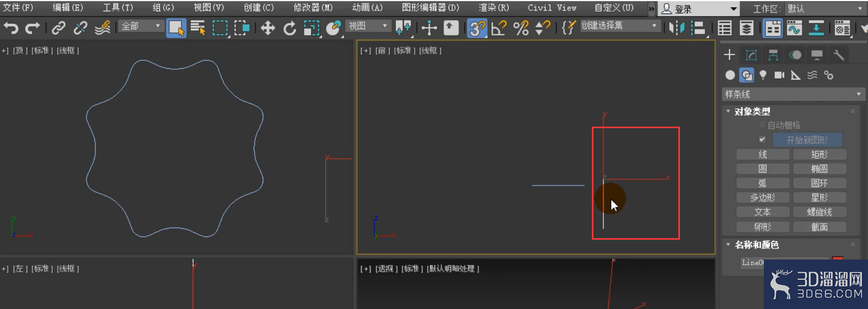Click the Select and Manipulate crosshair icon
868x309 pixels.
tap(429, 28)
